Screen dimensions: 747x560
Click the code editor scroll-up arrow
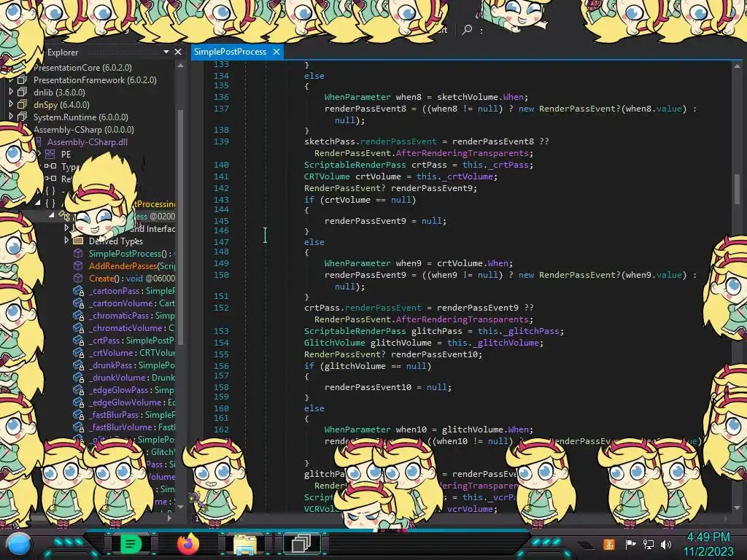pyautogui.click(x=737, y=66)
